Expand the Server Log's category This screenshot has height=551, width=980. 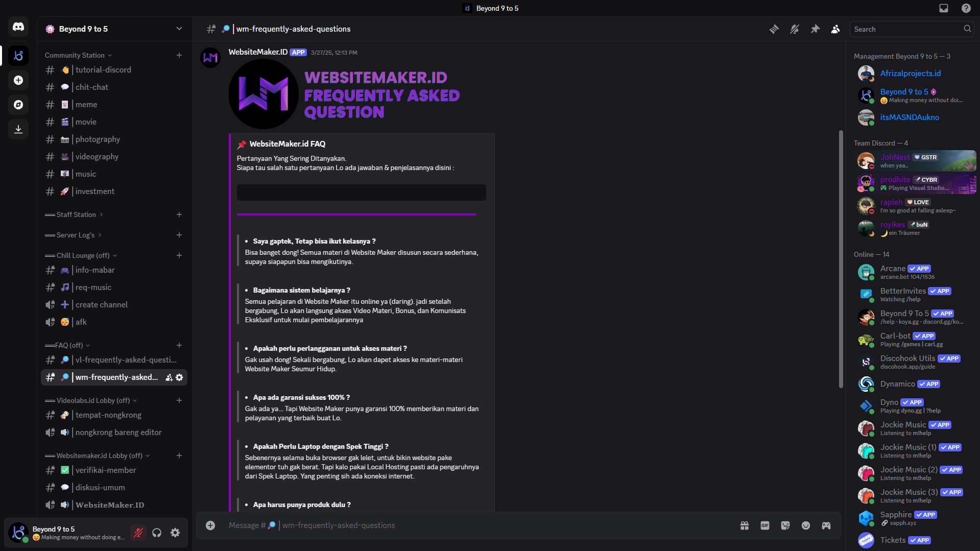tap(74, 235)
